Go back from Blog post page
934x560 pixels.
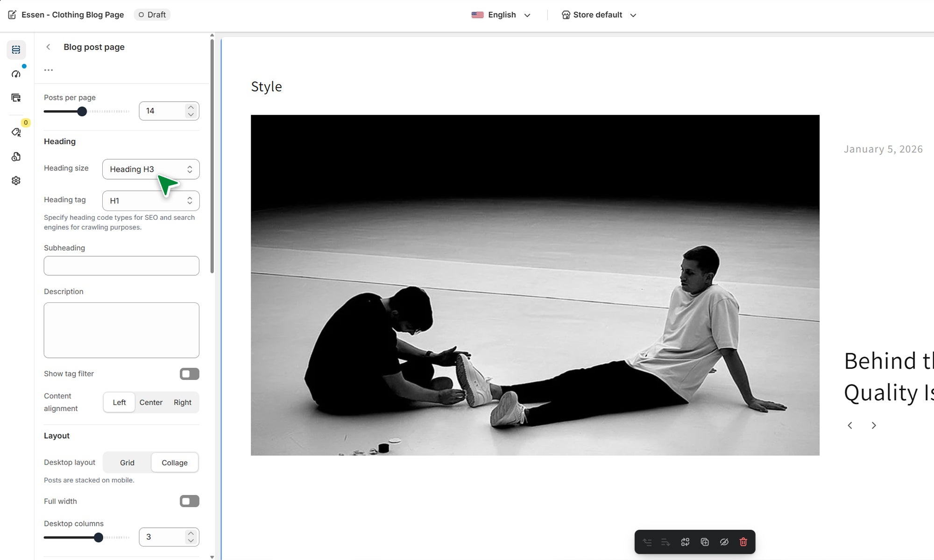click(48, 47)
